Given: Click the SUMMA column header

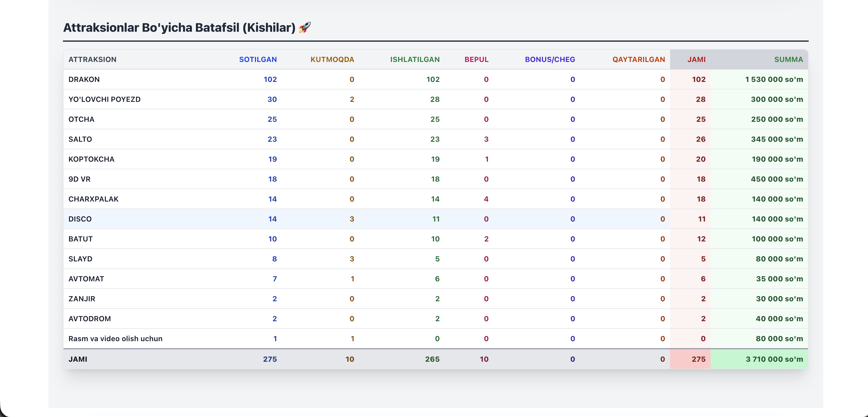Looking at the screenshot, I should pos(788,60).
